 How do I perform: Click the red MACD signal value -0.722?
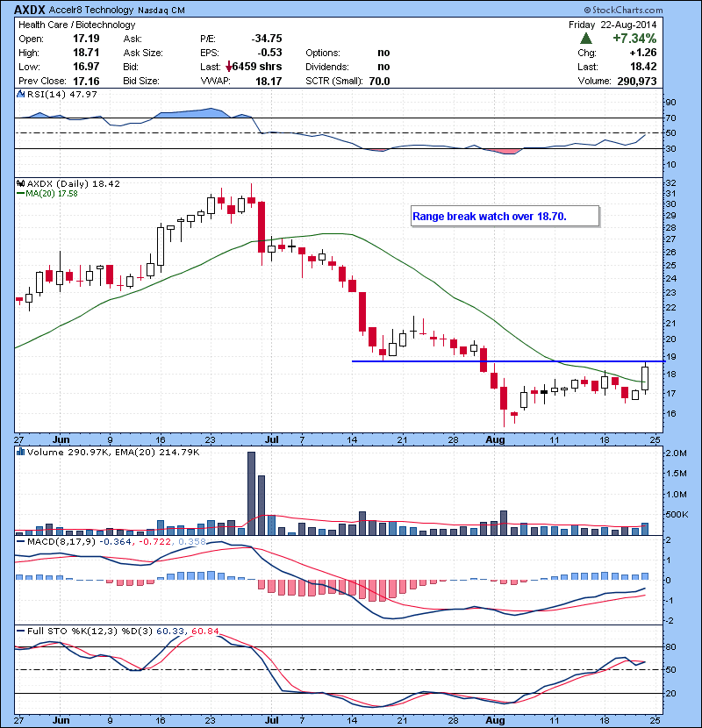coord(154,542)
